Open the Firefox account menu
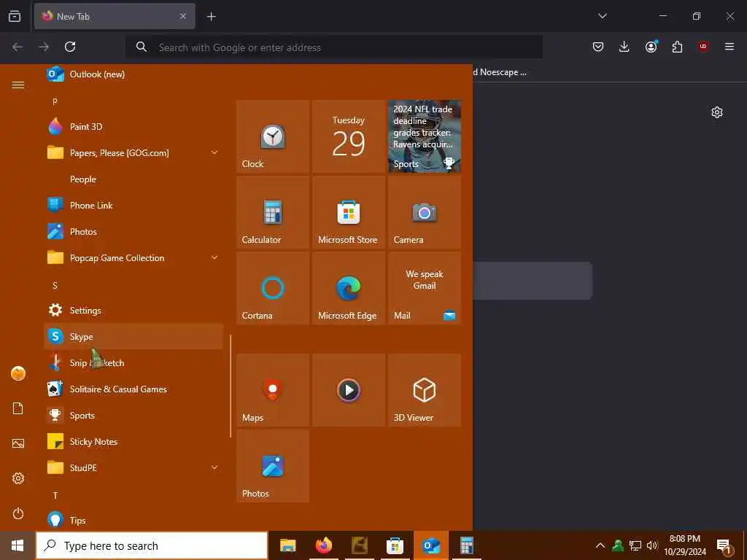Screen dimensions: 747x560 coord(651,47)
